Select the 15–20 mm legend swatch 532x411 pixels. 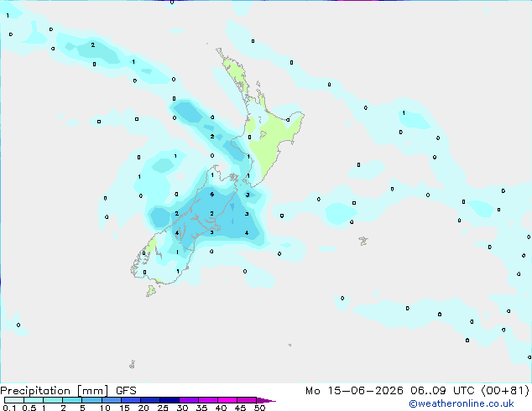pyautogui.click(x=131, y=400)
